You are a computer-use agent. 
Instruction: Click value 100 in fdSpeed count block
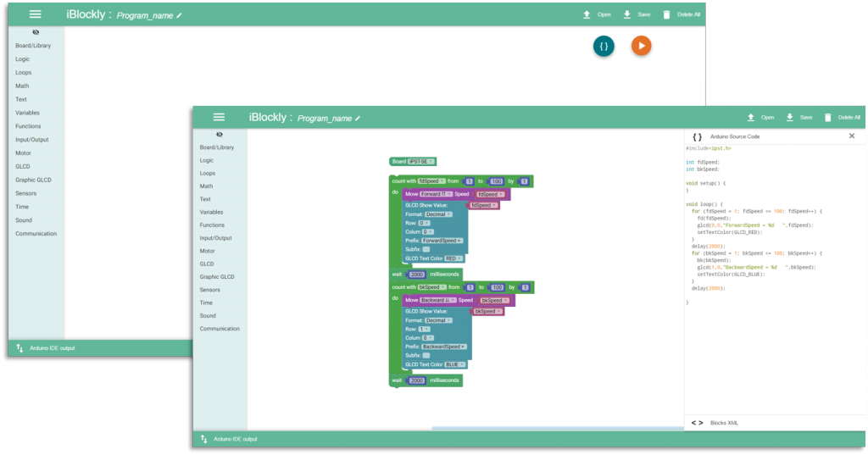point(496,181)
